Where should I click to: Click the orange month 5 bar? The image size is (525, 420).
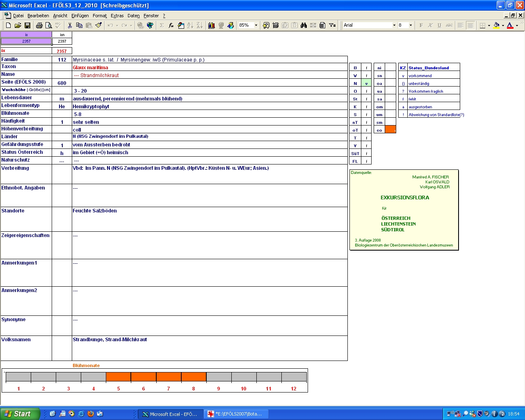[x=119, y=377]
